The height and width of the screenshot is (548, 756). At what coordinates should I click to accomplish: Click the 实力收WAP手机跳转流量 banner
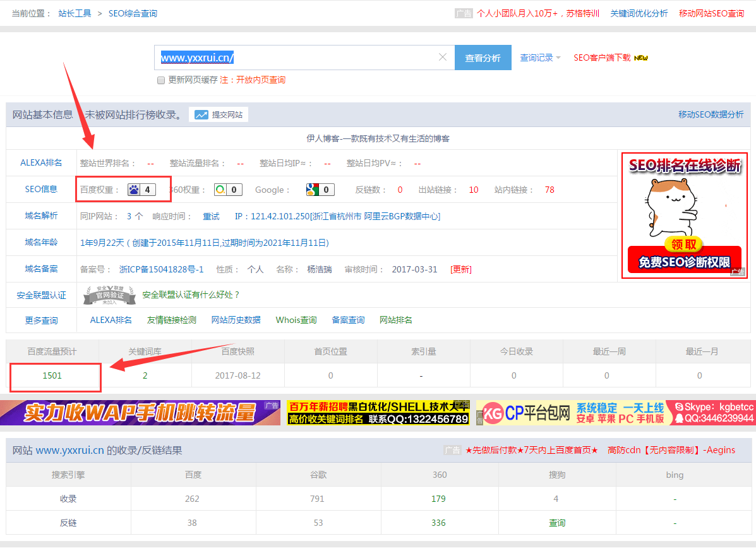140,413
